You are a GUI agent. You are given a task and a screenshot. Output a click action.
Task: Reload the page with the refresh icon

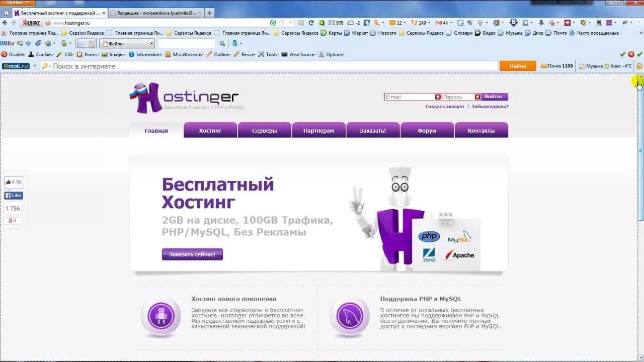(x=311, y=23)
